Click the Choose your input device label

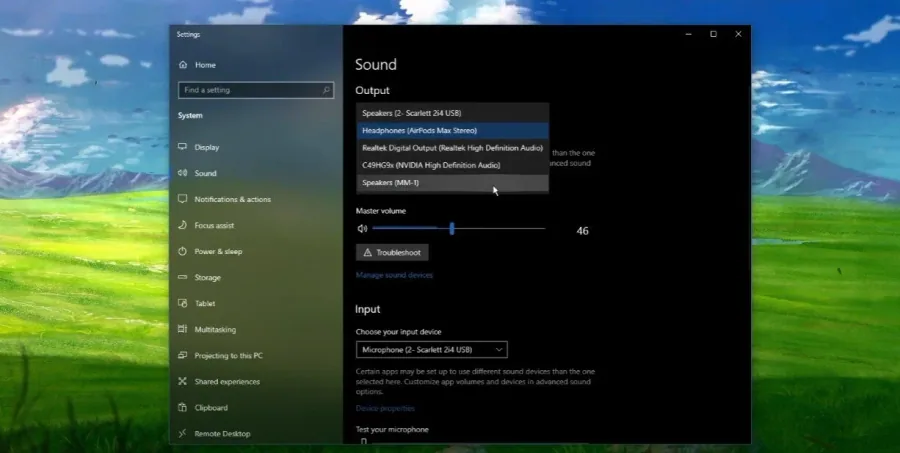click(x=398, y=332)
